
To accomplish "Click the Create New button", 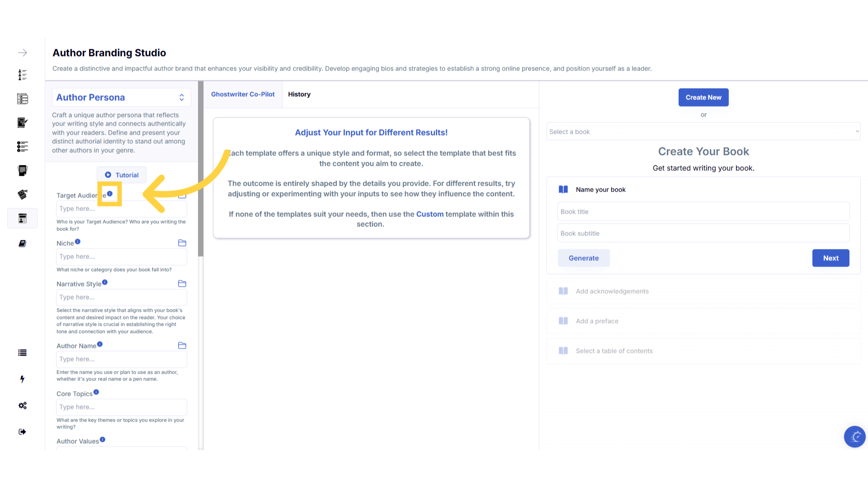I will point(703,98).
